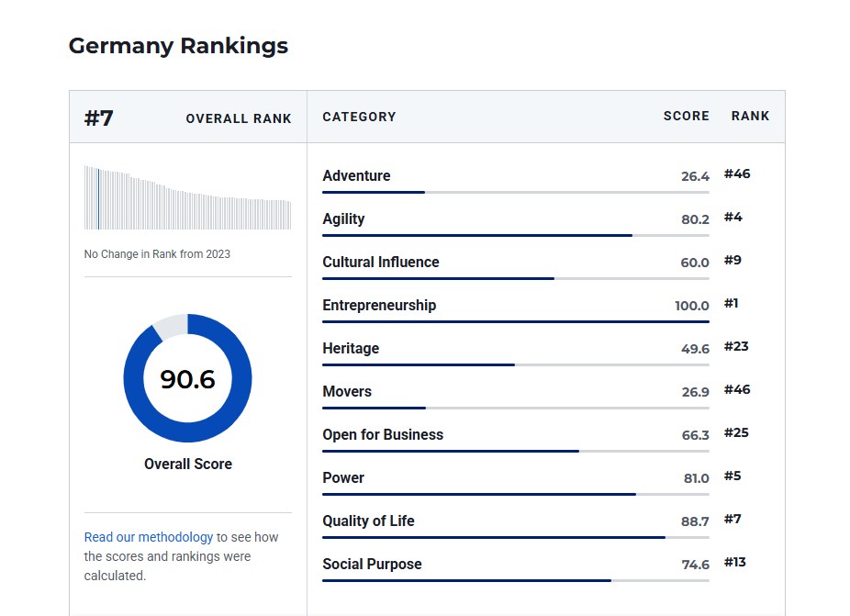Image resolution: width=850 pixels, height=616 pixels.
Task: Click the Germany Rankings heading
Action: tap(178, 46)
